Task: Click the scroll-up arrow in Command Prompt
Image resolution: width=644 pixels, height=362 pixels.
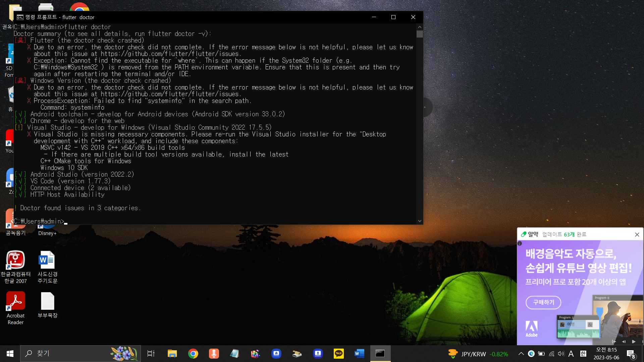Action: (420, 27)
